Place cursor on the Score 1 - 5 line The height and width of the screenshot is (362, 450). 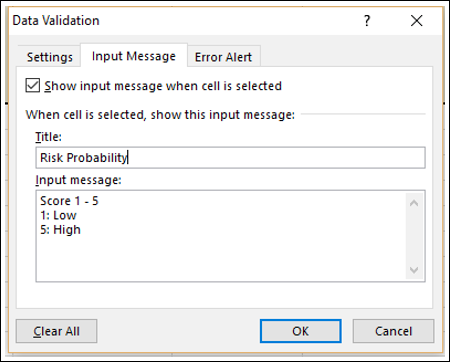coord(69,201)
